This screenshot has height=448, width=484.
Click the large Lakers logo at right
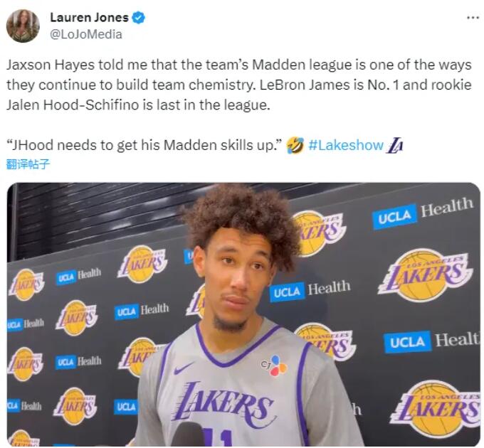click(x=426, y=274)
